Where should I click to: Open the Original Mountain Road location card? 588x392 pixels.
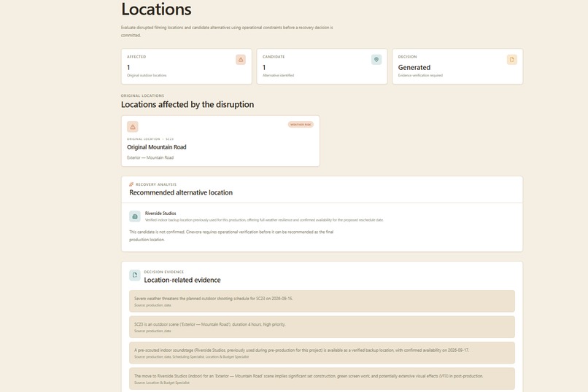[x=220, y=141]
